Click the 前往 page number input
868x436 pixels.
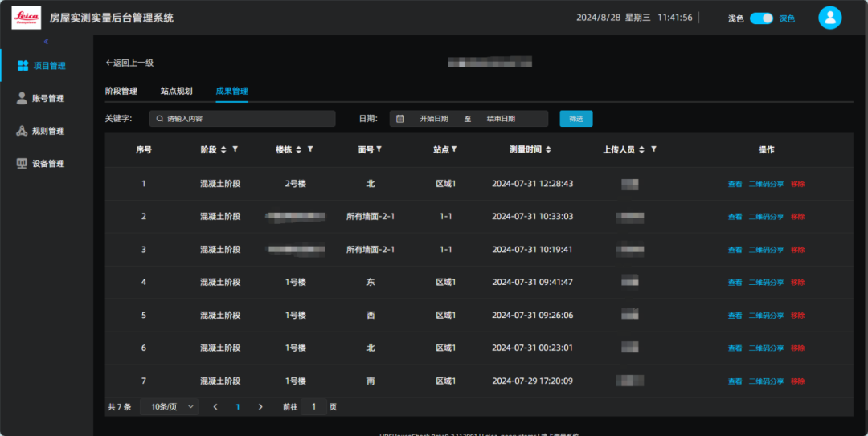313,407
